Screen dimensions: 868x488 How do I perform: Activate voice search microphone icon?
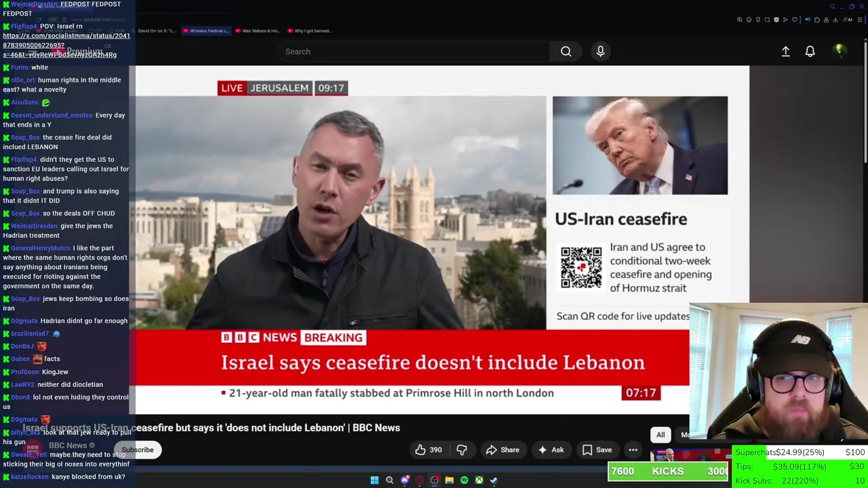pos(600,52)
